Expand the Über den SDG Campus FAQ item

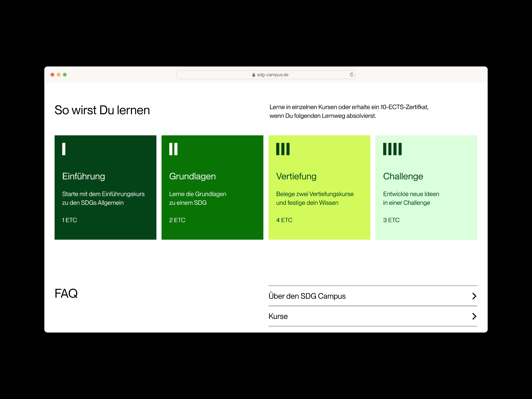[307, 296]
